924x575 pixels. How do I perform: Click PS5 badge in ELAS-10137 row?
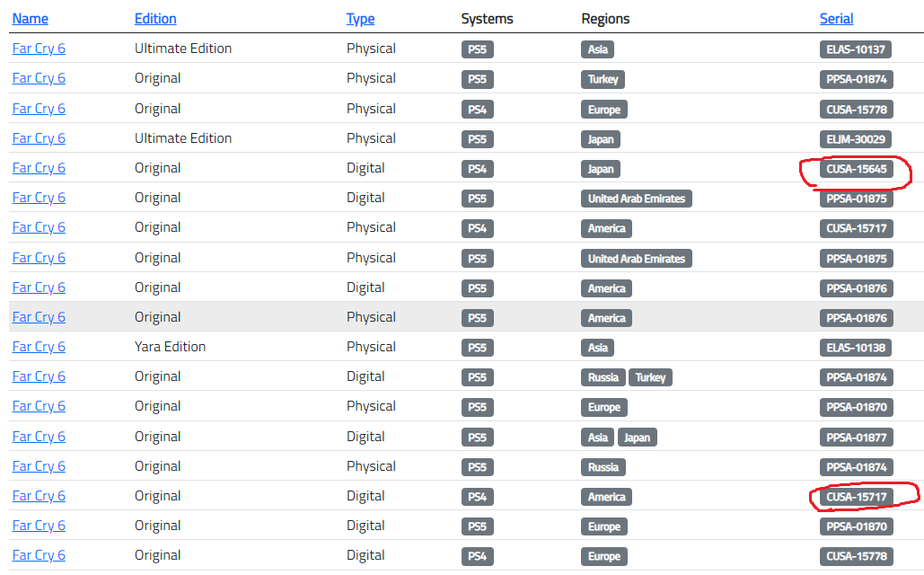478,49
